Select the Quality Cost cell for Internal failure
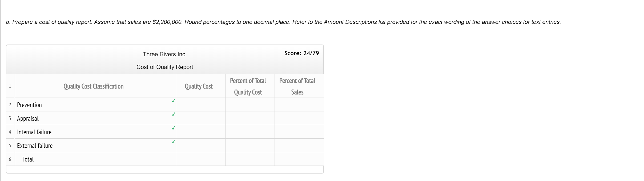The width and height of the screenshot is (644, 181). pos(201,132)
